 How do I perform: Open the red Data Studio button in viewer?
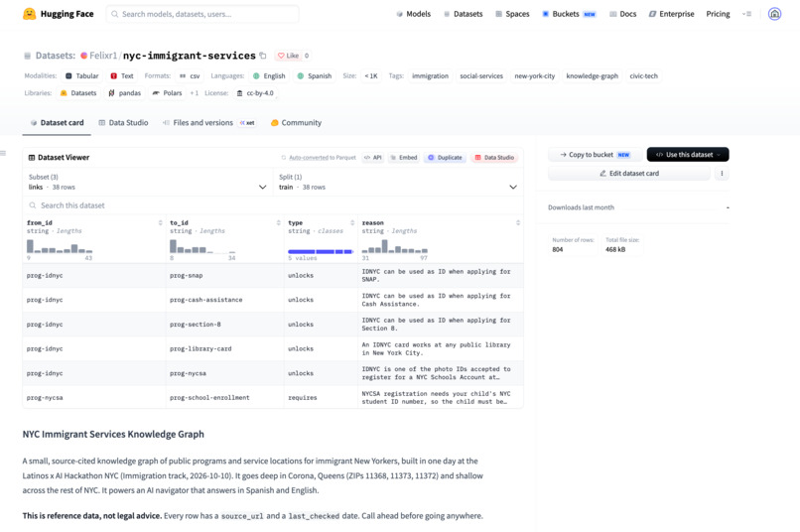(x=494, y=158)
